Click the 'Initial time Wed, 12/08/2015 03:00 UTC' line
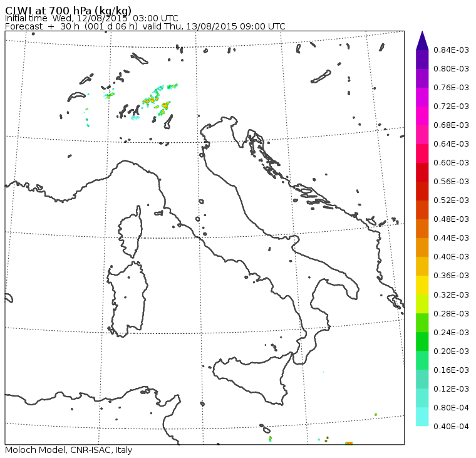Screen dimensions: 476x458 click(91, 18)
